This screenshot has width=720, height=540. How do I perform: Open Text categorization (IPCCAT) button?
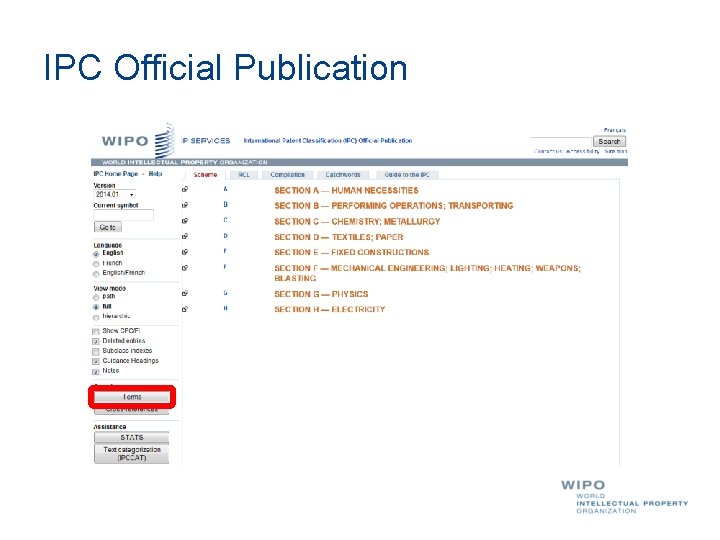pos(132,454)
